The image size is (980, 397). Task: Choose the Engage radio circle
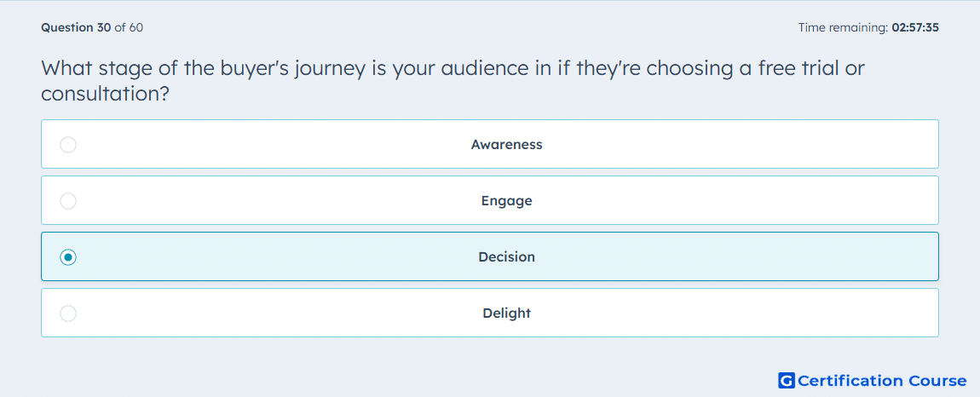pos(68,201)
